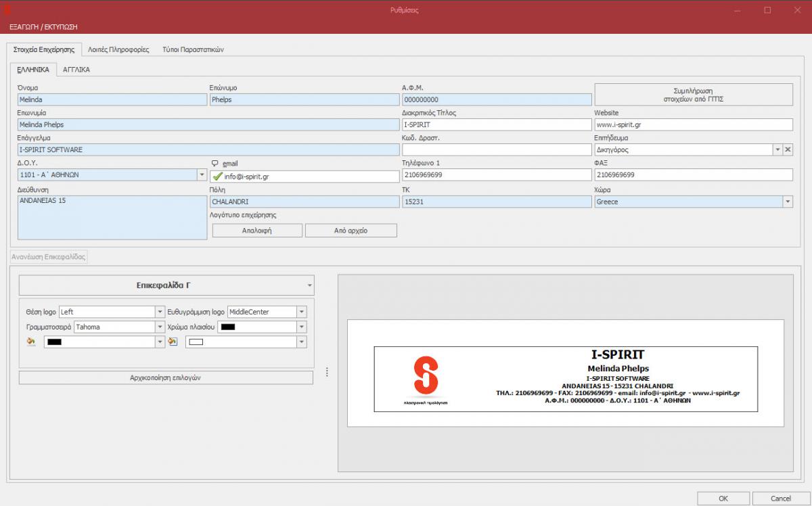Click the ΤΚ postal code field
This screenshot has height=506, width=812.
(497, 202)
